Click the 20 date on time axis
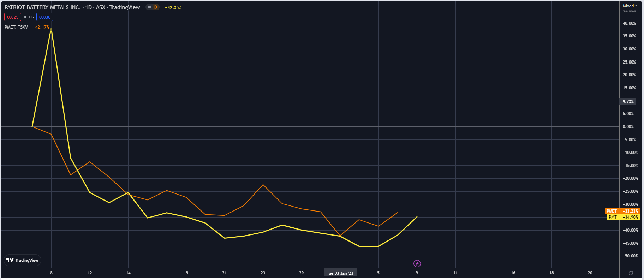The width and height of the screenshot is (644, 280). tap(590, 273)
